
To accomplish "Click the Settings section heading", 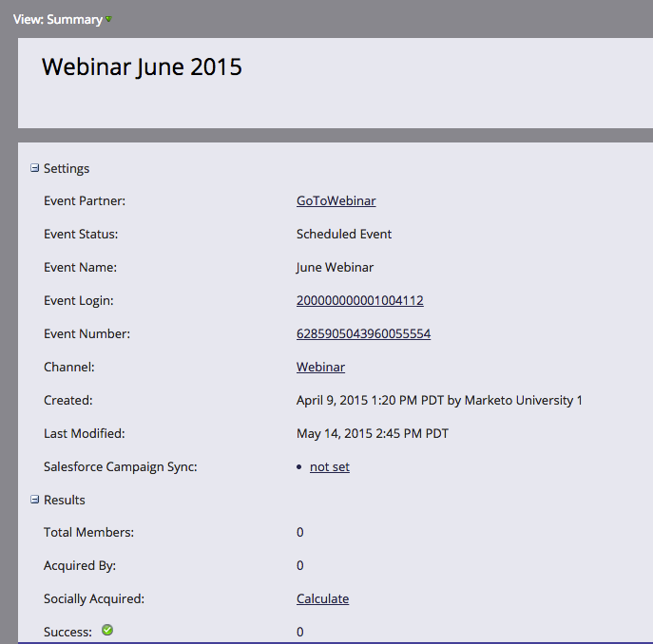I will click(67, 168).
